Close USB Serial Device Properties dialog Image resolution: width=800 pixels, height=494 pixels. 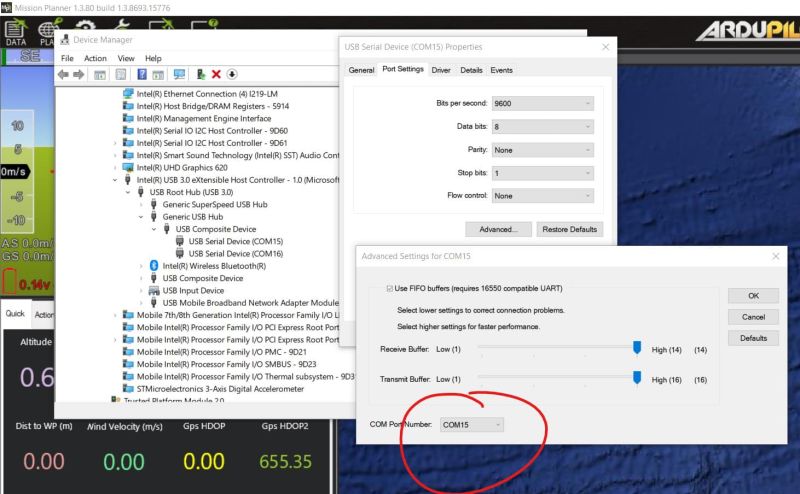pos(606,47)
